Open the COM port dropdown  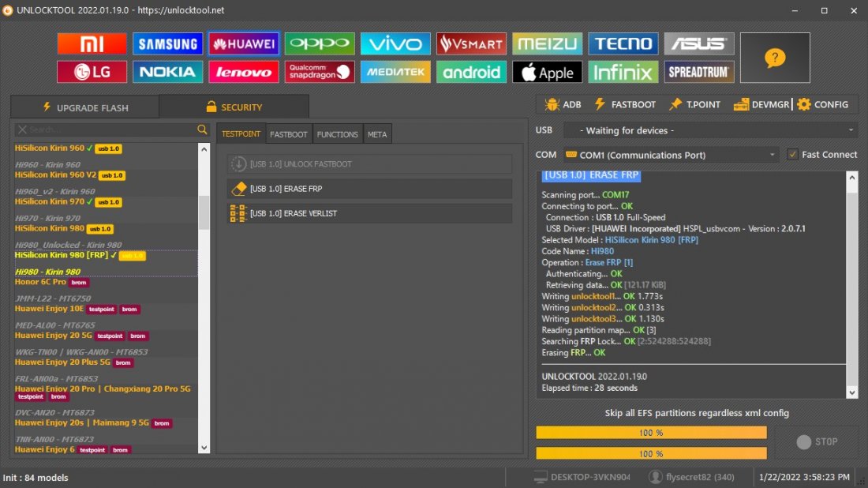click(671, 155)
